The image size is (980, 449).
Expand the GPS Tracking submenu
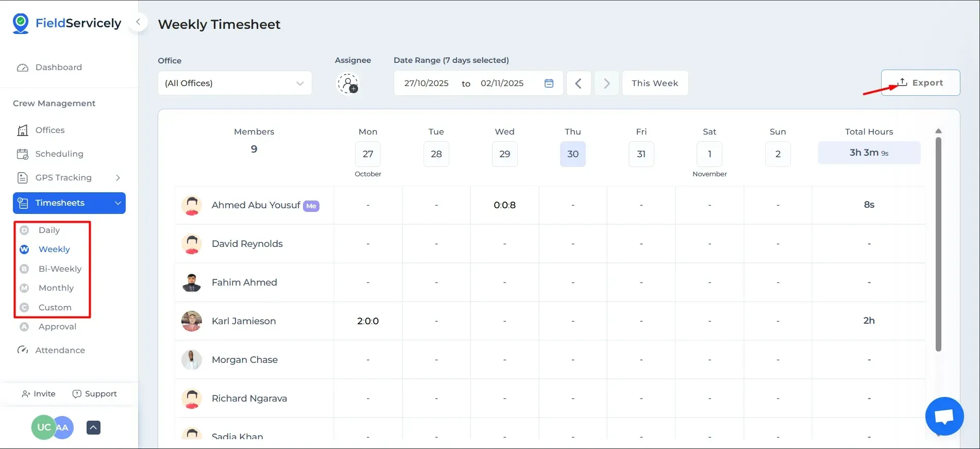click(x=118, y=178)
